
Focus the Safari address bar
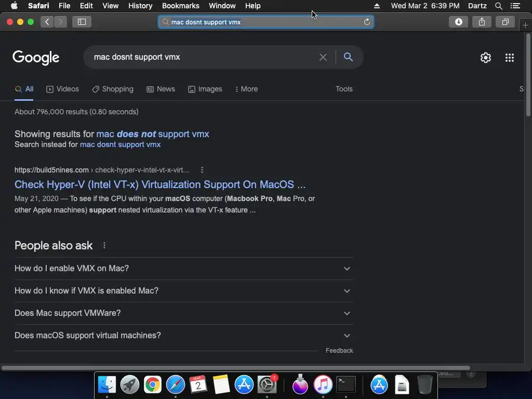tap(266, 22)
